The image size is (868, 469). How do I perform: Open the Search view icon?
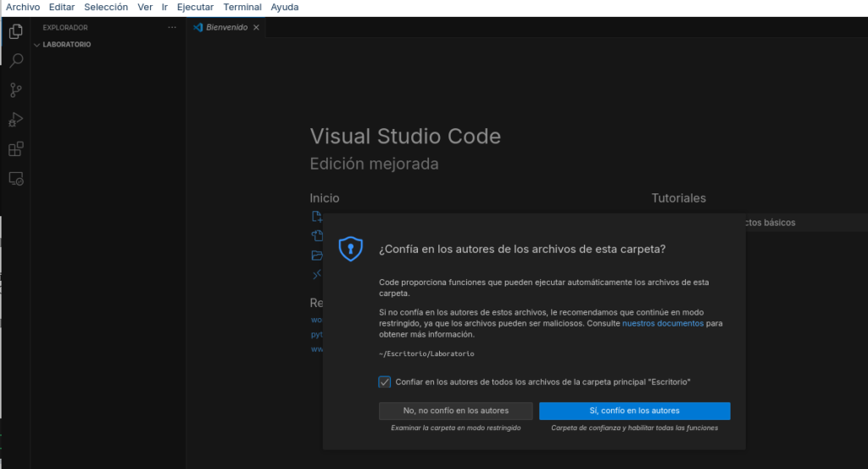click(x=16, y=60)
